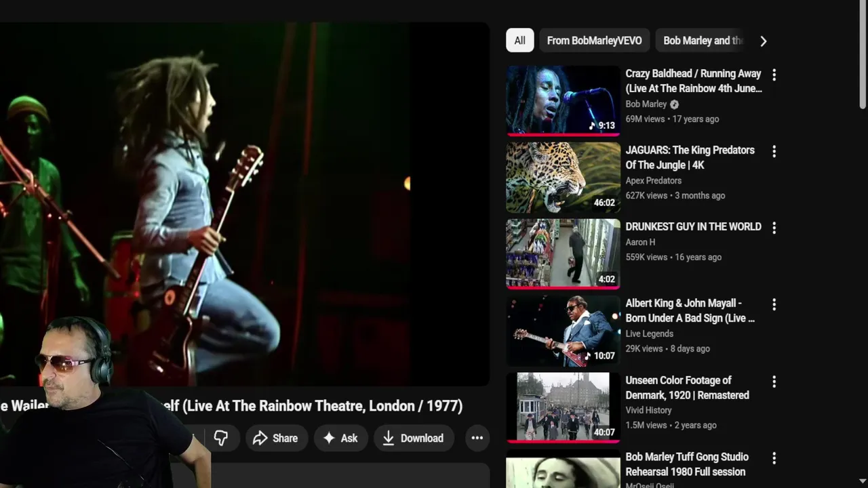Click 29K views • 8 days ago text
Viewport: 868px width, 488px height.
tap(667, 348)
